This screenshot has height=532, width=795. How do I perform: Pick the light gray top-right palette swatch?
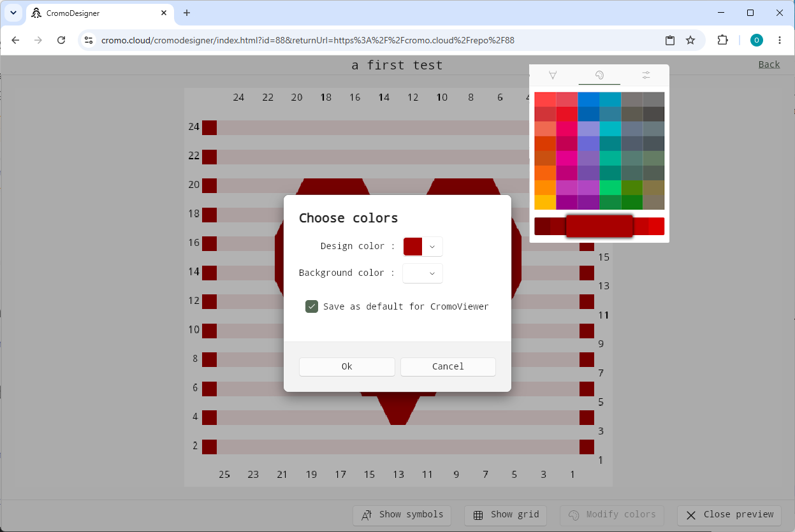point(653,99)
